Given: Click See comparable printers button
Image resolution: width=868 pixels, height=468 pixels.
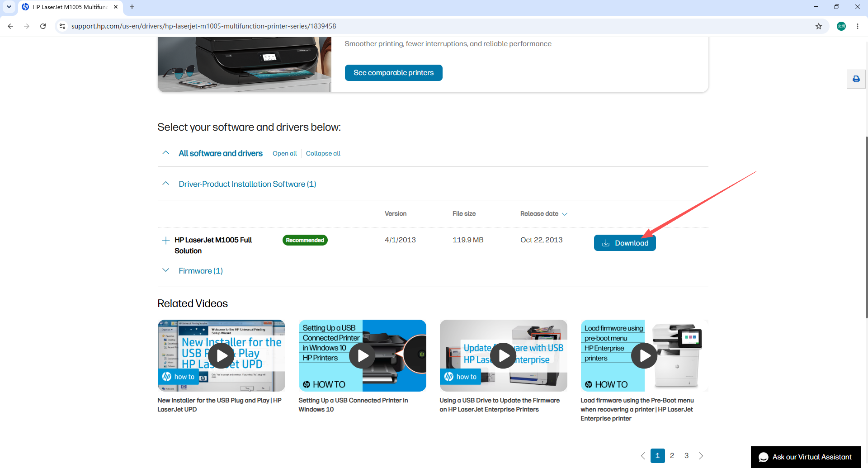Looking at the screenshot, I should pos(393,73).
